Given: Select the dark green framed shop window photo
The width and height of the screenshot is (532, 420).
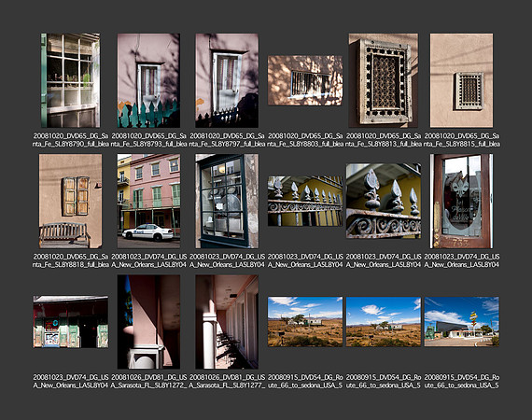Looking at the screenshot, I should pos(227,202).
